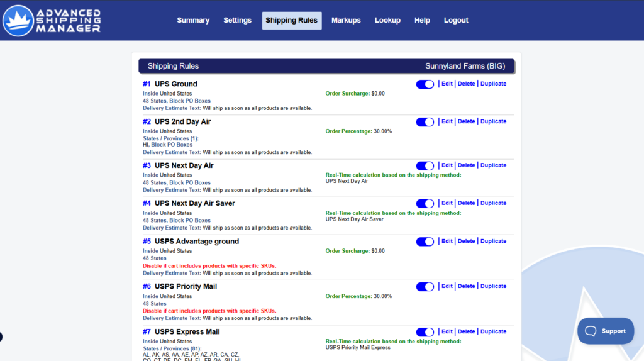The image size is (644, 361).
Task: Duplicate the UPS 2nd Day Air rule
Action: [493, 121]
